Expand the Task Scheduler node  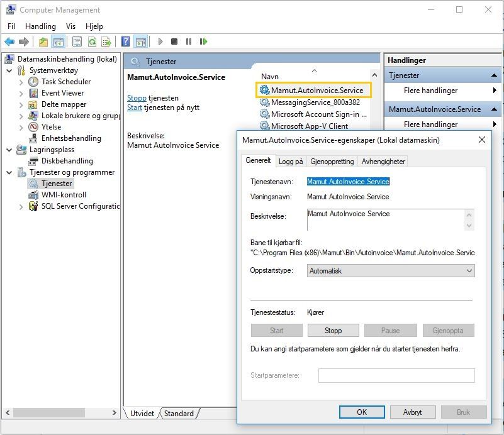point(21,82)
